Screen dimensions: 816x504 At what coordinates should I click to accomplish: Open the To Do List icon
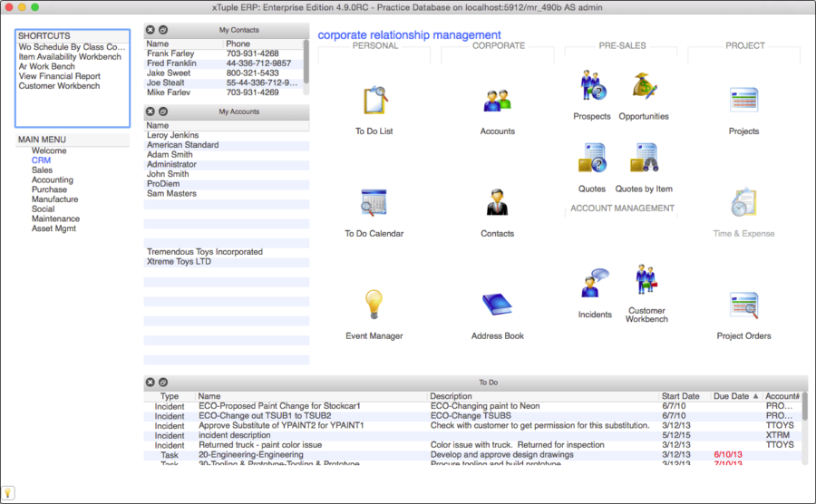pyautogui.click(x=375, y=101)
